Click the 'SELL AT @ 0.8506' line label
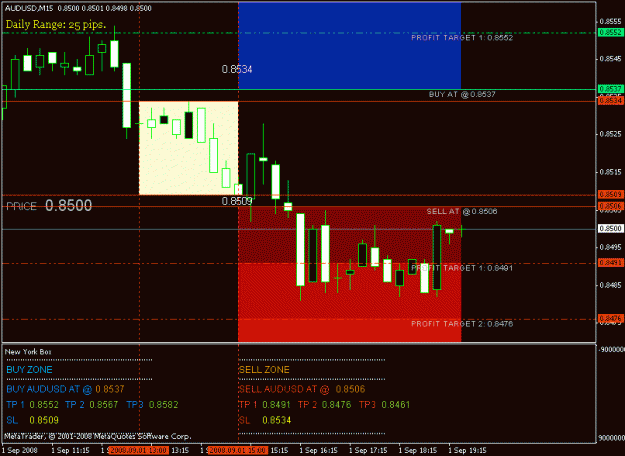This screenshot has width=625, height=456. [x=462, y=211]
